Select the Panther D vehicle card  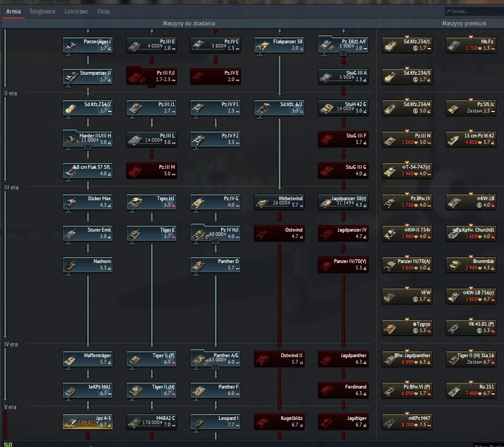tap(215, 265)
